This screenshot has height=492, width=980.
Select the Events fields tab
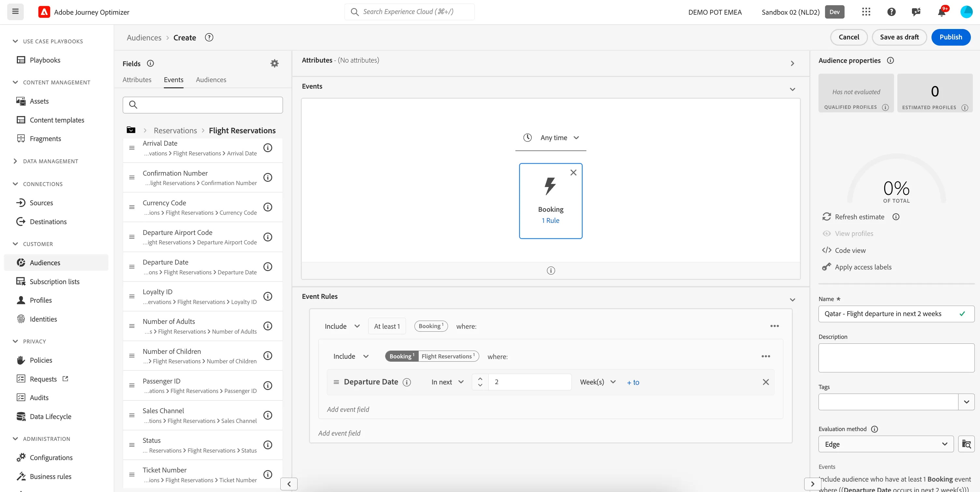coord(174,80)
